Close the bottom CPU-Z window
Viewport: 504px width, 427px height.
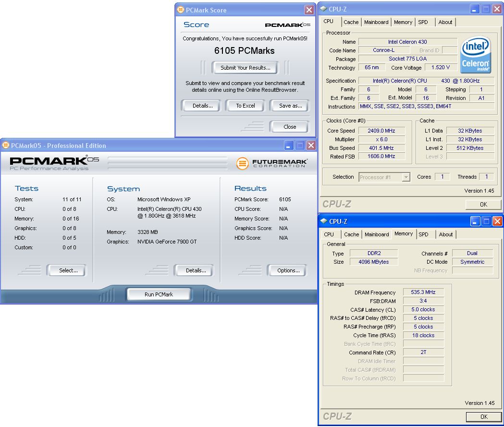click(x=497, y=221)
